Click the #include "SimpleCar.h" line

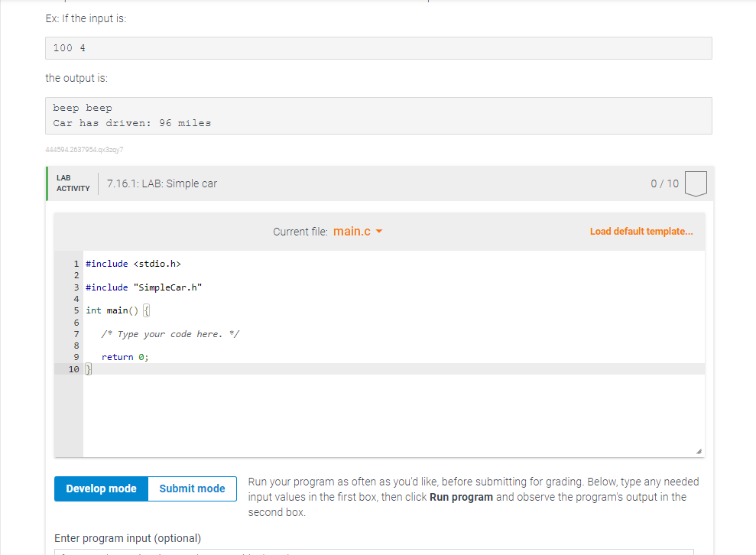[144, 287]
